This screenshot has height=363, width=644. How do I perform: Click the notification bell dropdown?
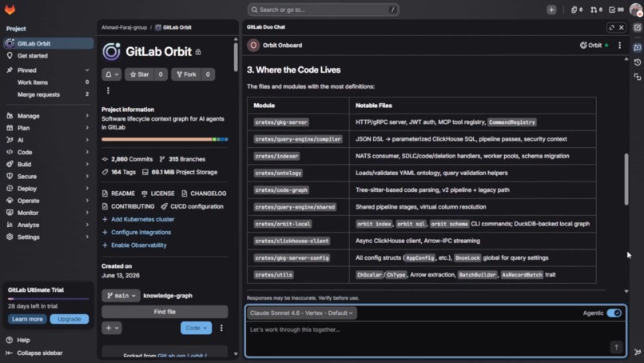tap(111, 74)
